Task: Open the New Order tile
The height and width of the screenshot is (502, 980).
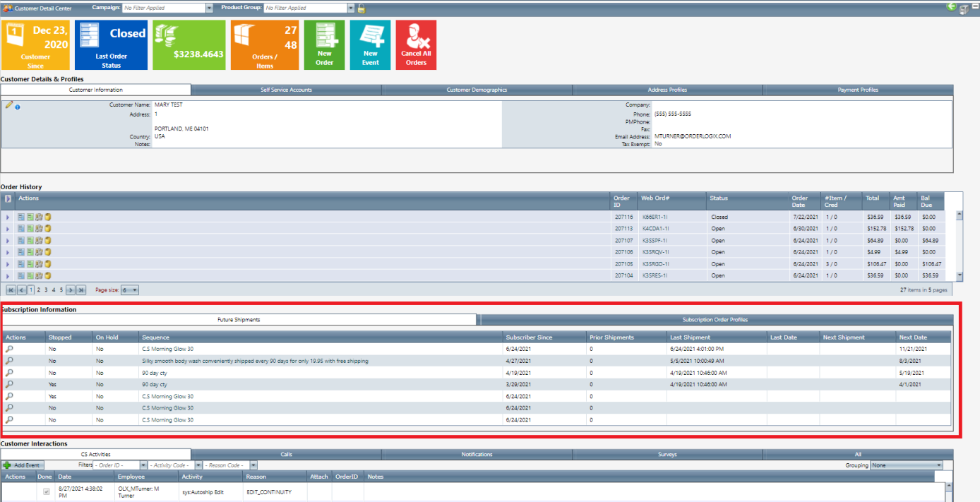Action: coord(325,44)
